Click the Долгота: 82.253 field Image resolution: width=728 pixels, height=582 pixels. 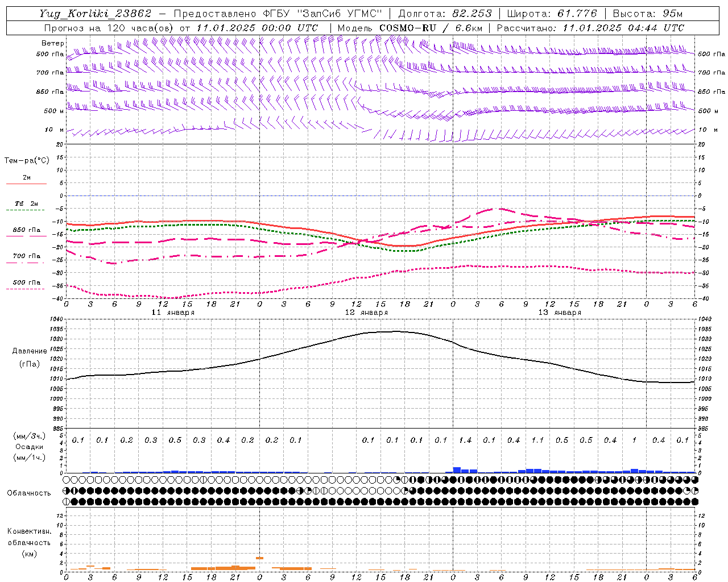444,14
